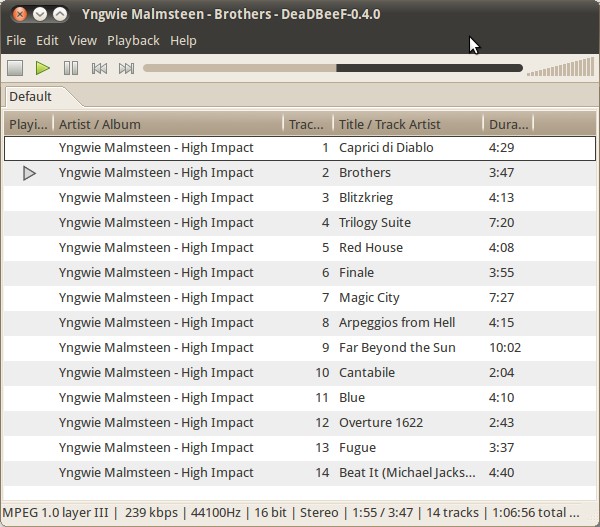The height and width of the screenshot is (527, 600).
Task: Click the 7:20 duration of Trilogy Suite
Action: pos(501,223)
